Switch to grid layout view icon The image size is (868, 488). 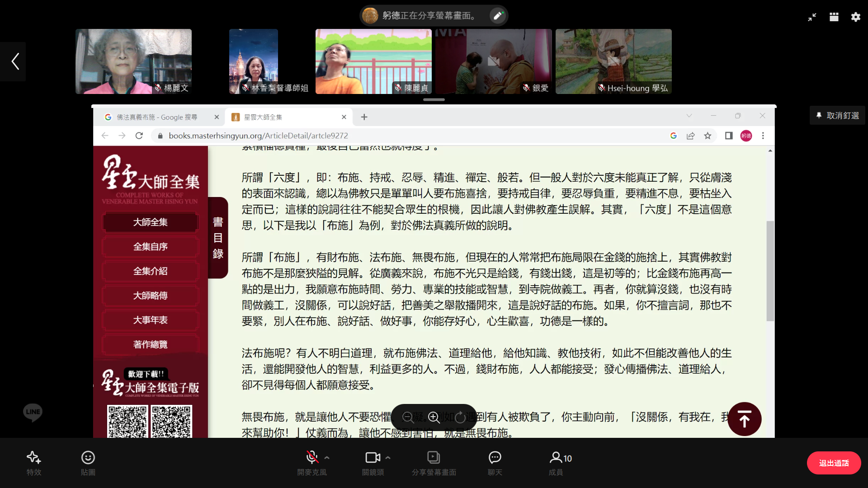coord(834,17)
